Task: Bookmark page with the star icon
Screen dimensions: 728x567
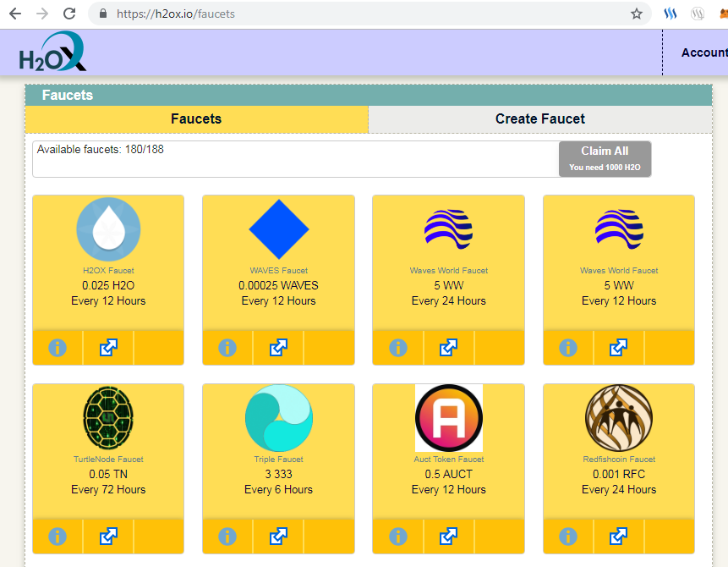Action: pos(637,14)
